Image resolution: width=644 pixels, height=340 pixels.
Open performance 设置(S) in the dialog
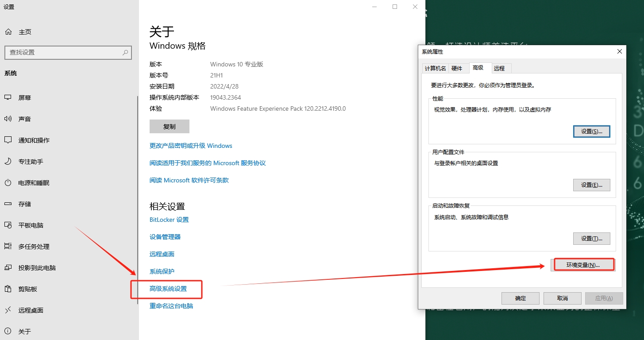[x=591, y=131]
